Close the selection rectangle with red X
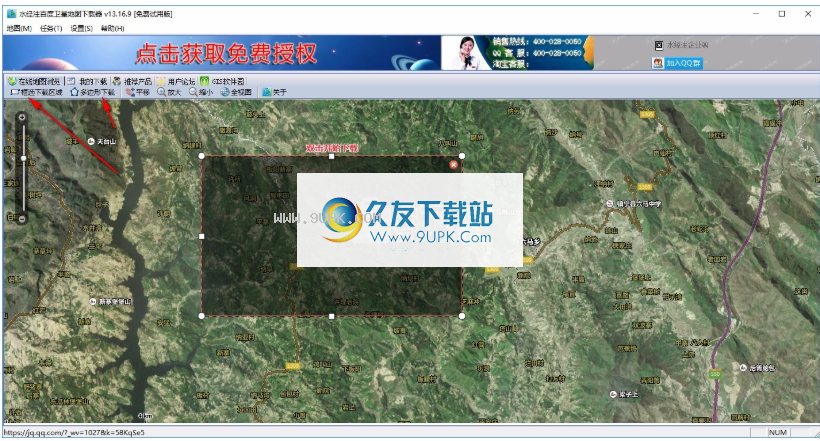 [x=453, y=165]
